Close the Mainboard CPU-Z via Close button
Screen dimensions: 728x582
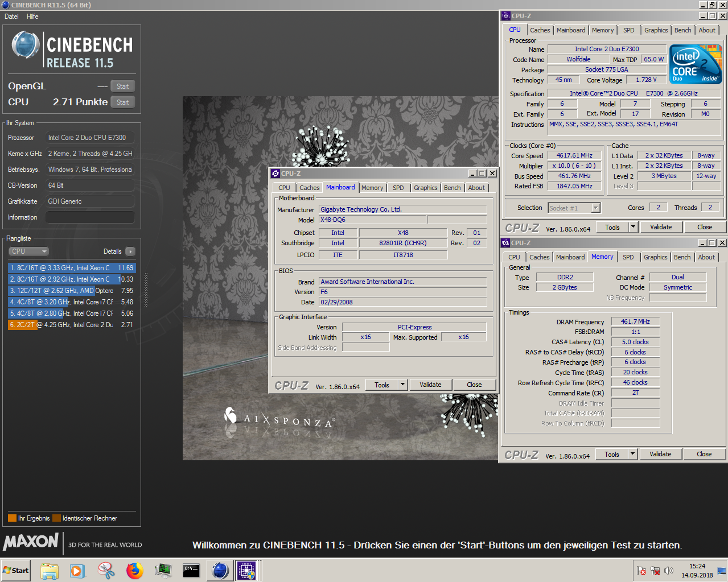(474, 385)
